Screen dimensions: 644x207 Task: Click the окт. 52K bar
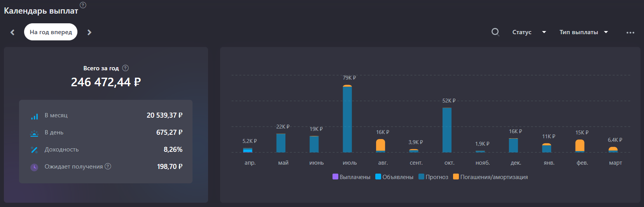(x=447, y=130)
